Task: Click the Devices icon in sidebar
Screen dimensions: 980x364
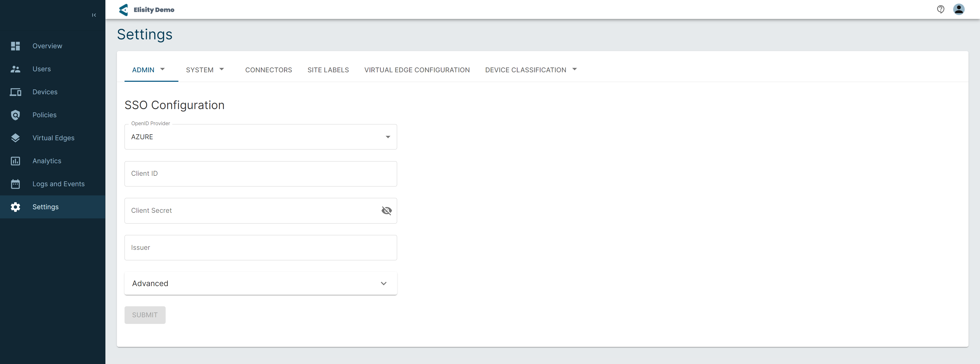Action: (16, 92)
